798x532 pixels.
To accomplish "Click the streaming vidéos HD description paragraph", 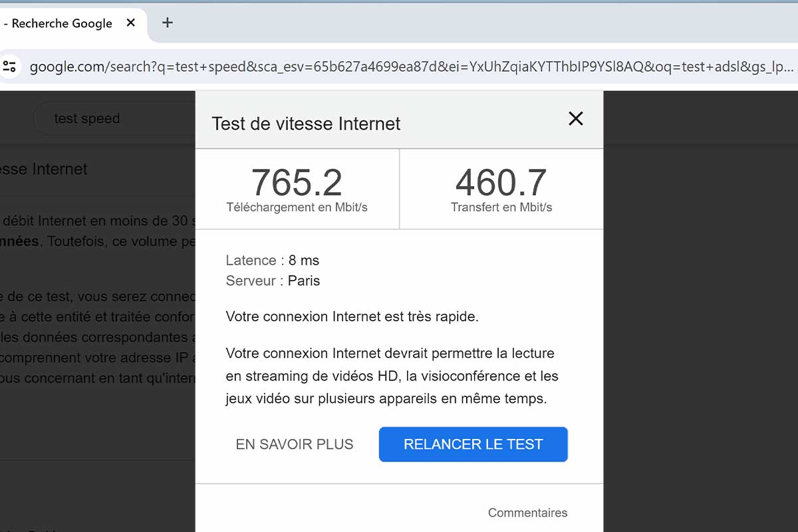I will click(392, 376).
